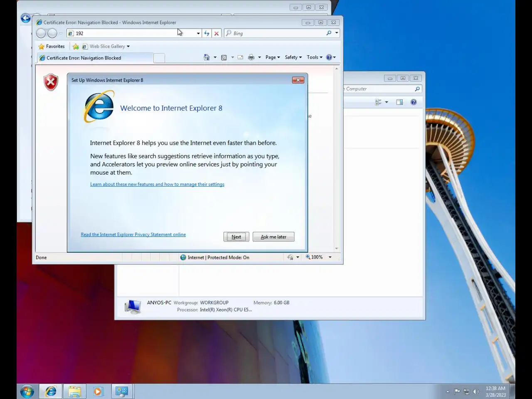The image size is (532, 399).
Task: Open the Tools menu
Action: click(315, 57)
